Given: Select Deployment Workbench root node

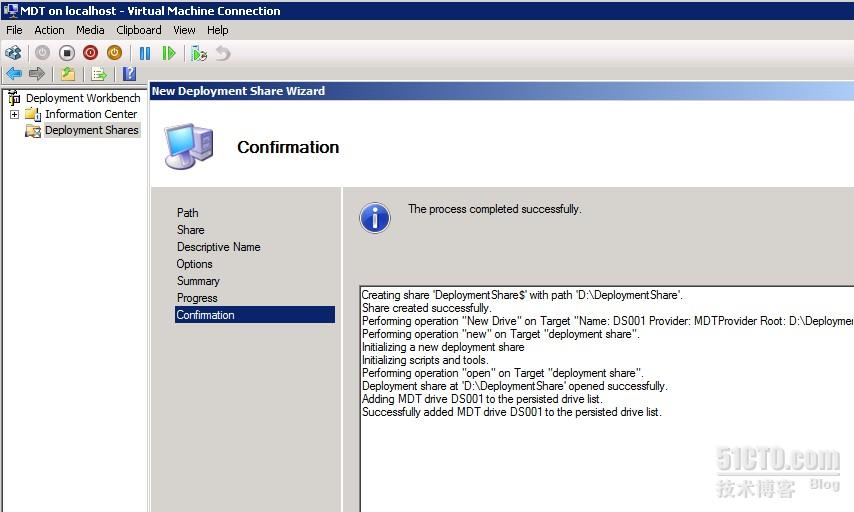Looking at the screenshot, I should pos(83,98).
